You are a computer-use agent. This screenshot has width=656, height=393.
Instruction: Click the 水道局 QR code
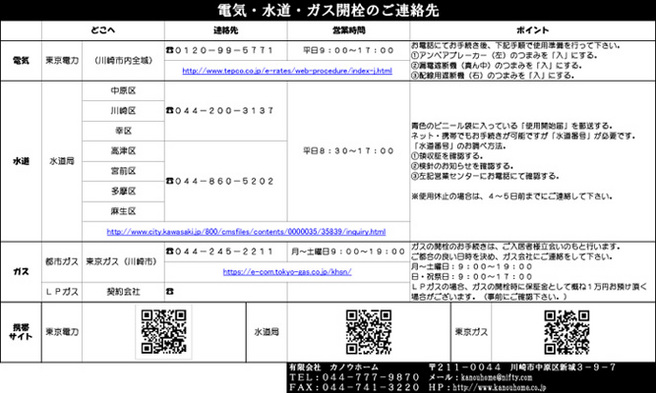[369, 332]
